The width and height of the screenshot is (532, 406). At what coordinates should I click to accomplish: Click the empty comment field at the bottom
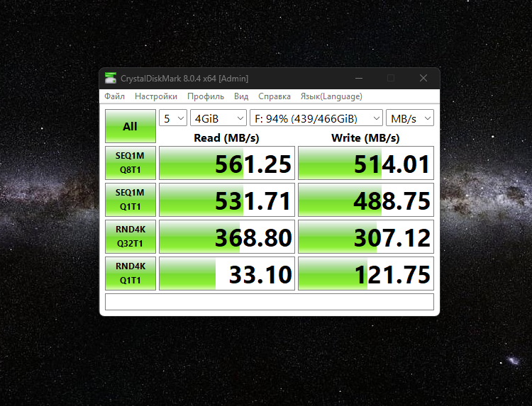click(x=270, y=302)
